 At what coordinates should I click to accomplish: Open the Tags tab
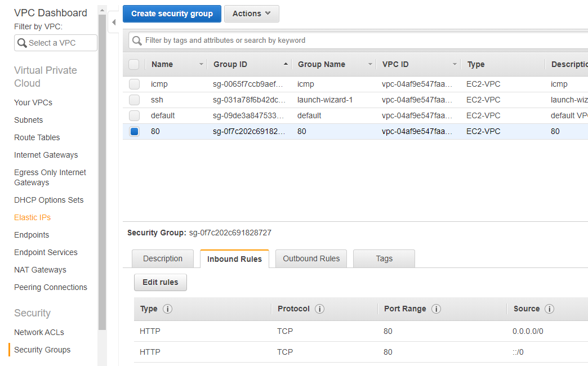[x=384, y=259]
